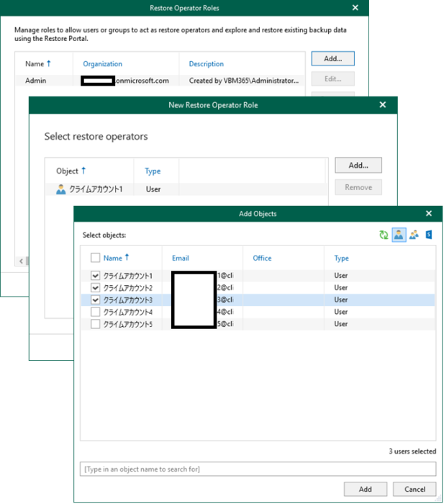The height and width of the screenshot is (504, 444).
Task: Click the Organization column header
Action: [102, 64]
